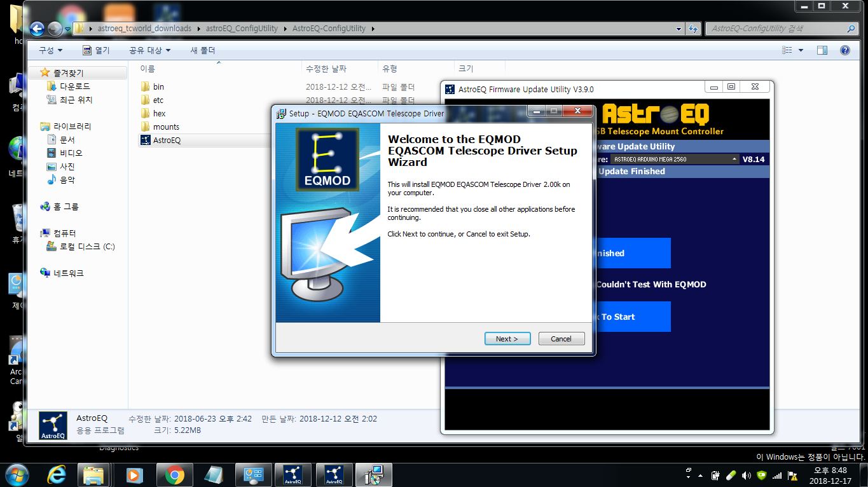Click astroeq_tcworld_downloads in the address path

(144, 29)
